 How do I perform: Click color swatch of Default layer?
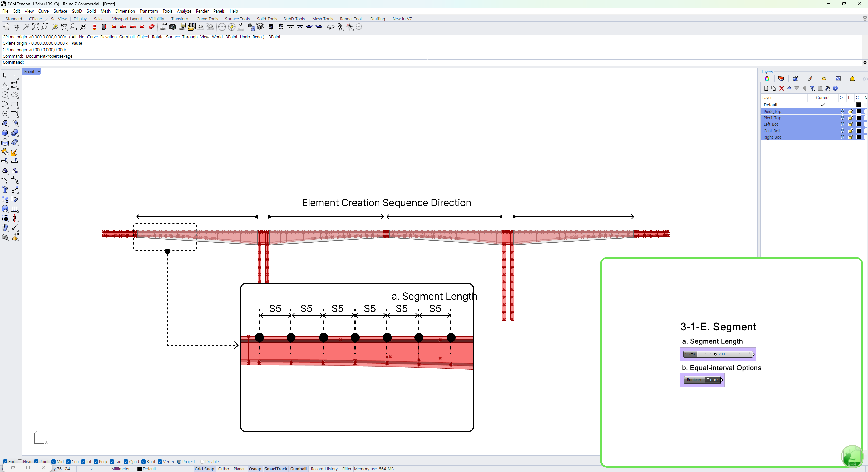click(x=859, y=105)
